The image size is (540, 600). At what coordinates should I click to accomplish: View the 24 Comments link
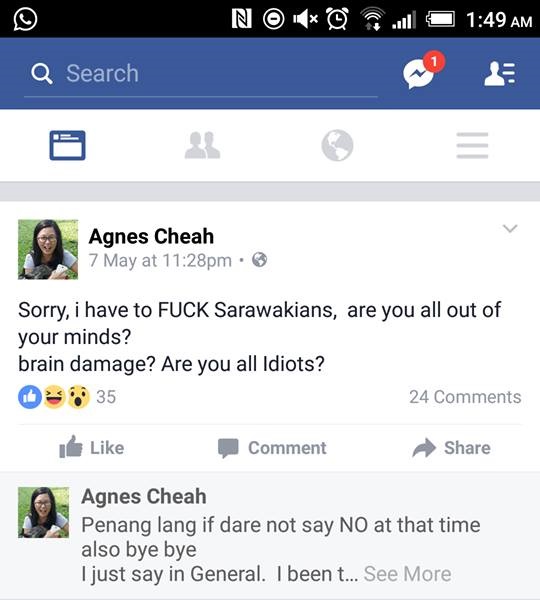(465, 397)
